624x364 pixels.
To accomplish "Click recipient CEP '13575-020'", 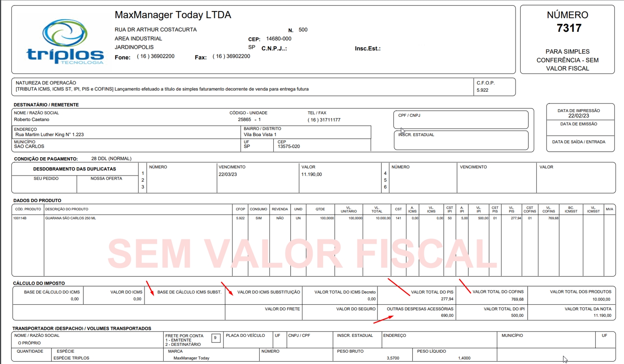I will 289,146.
